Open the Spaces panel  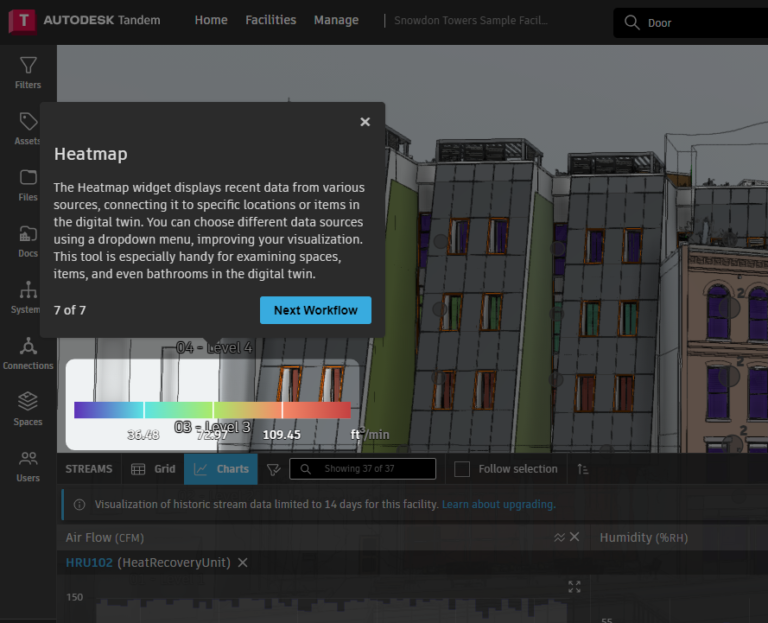tap(28, 409)
